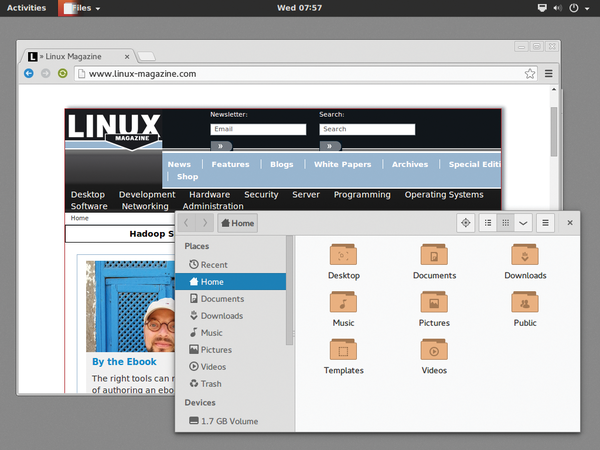Select Music in the Places sidebar
This screenshot has width=600, height=450.
point(231,333)
